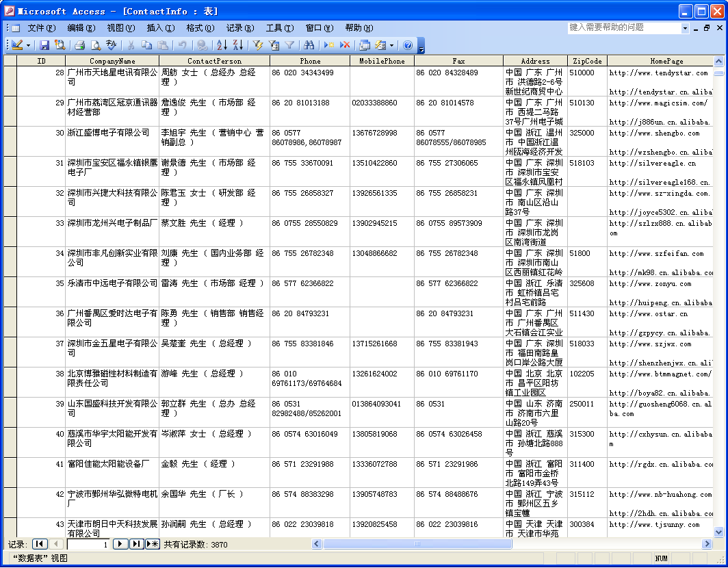Click the delete record icon
728x568 pixels.
point(346,45)
